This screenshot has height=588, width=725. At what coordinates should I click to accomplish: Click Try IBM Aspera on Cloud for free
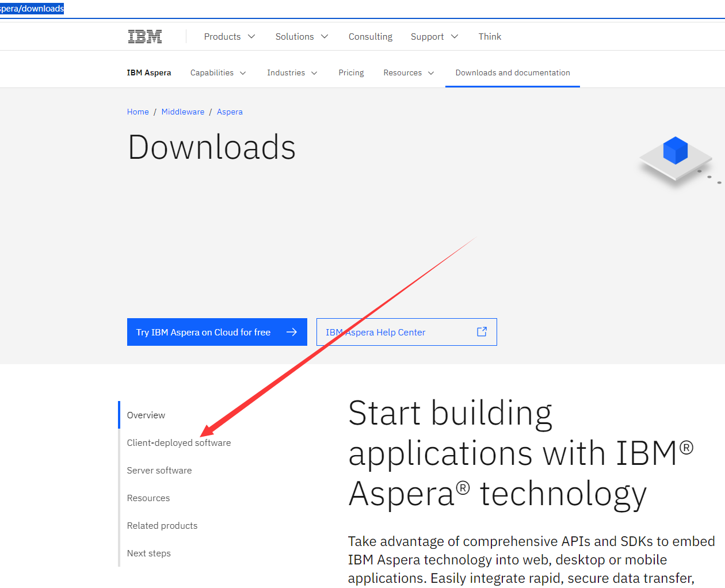[x=217, y=332]
